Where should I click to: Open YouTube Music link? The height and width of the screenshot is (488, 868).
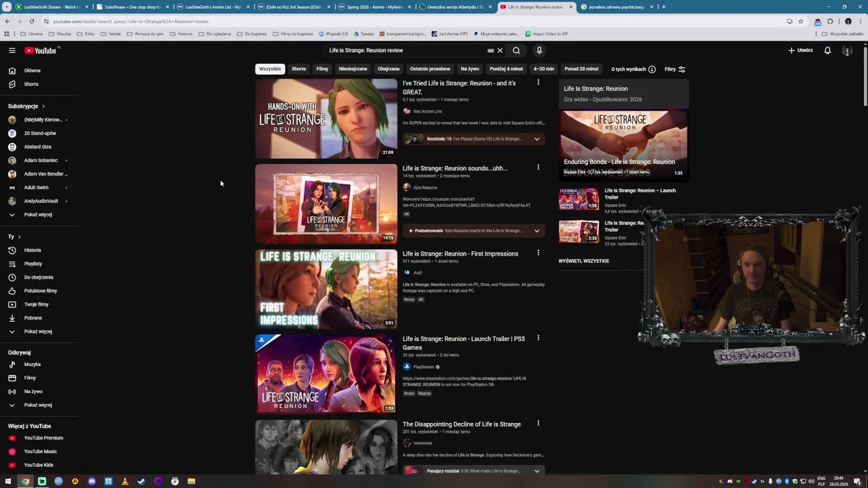[x=39, y=451]
